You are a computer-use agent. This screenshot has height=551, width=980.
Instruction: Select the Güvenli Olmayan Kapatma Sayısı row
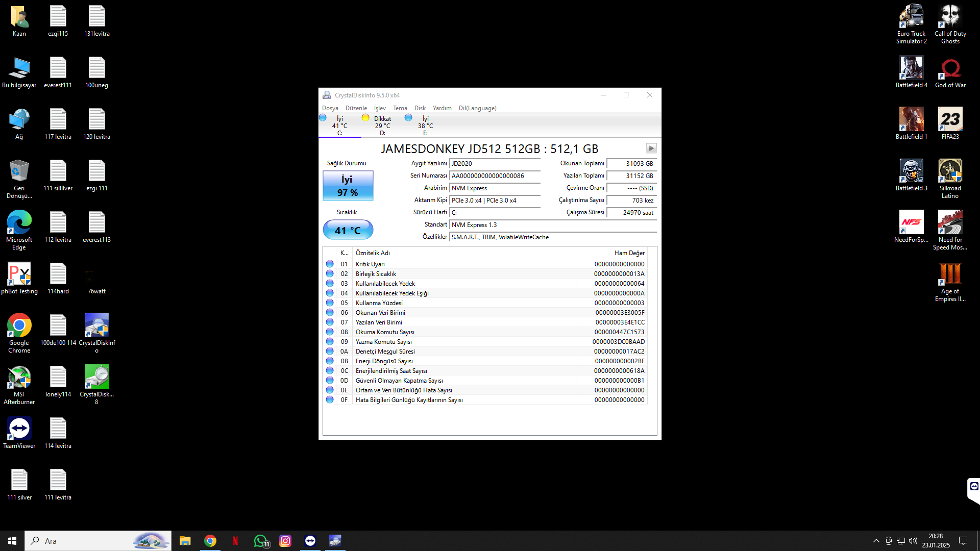click(485, 381)
